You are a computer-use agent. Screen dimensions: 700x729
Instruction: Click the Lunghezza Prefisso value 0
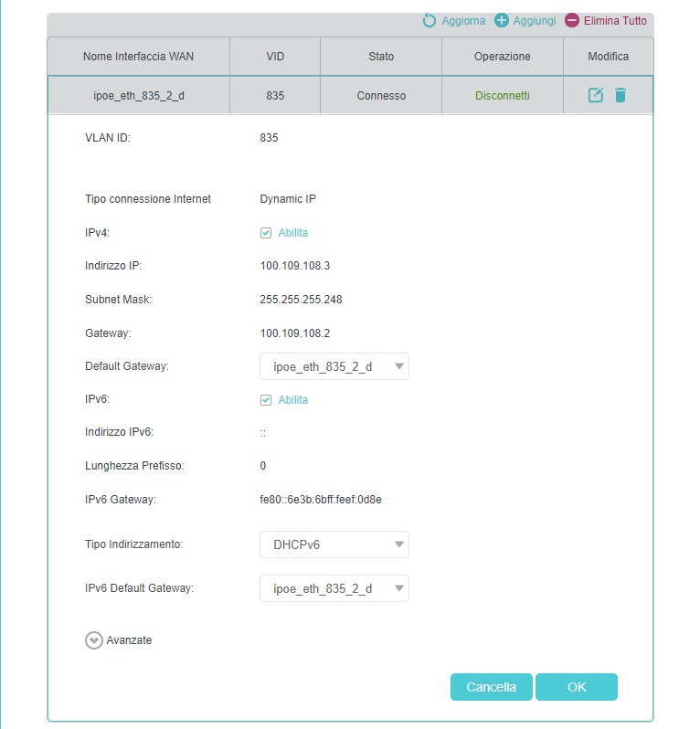coord(263,466)
